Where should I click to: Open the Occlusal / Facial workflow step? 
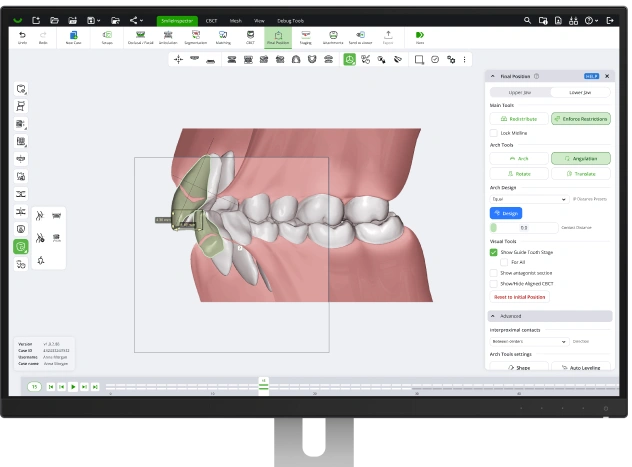(x=139, y=36)
